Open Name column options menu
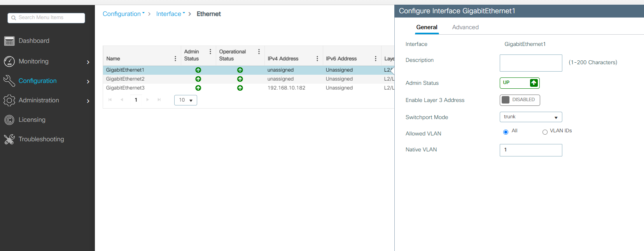Image resolution: width=644 pixels, height=251 pixels. point(175,59)
